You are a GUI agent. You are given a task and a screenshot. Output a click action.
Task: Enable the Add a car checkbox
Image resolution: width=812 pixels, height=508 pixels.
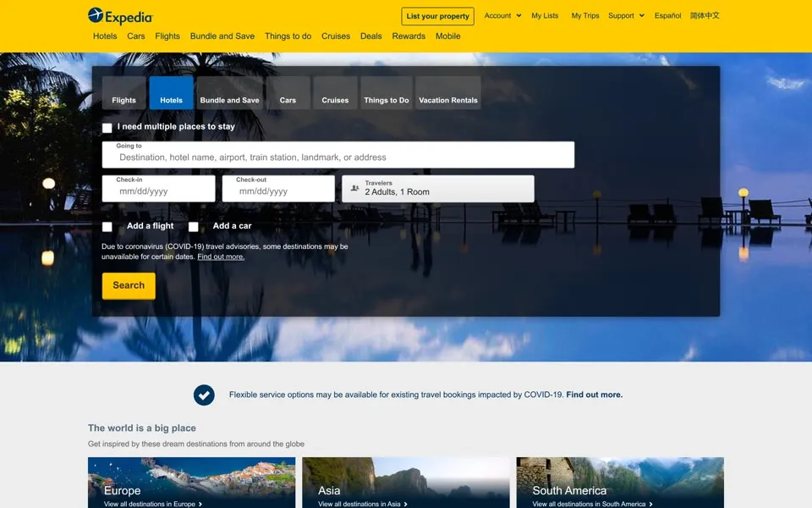click(193, 227)
